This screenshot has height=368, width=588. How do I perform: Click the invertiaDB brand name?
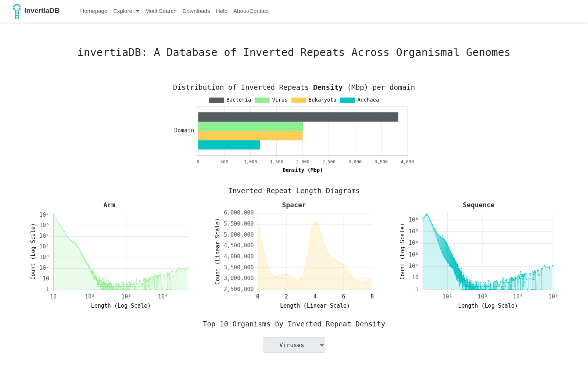[42, 11]
